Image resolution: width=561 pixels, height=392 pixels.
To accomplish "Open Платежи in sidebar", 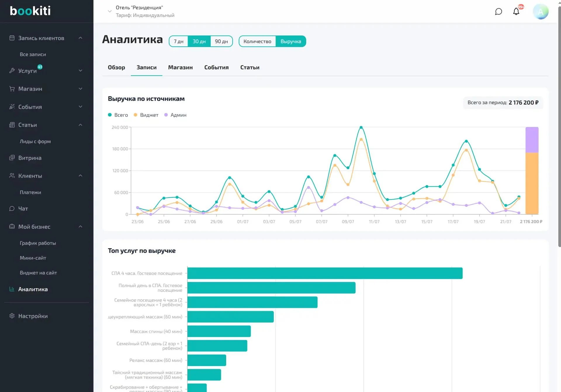I will coord(30,192).
